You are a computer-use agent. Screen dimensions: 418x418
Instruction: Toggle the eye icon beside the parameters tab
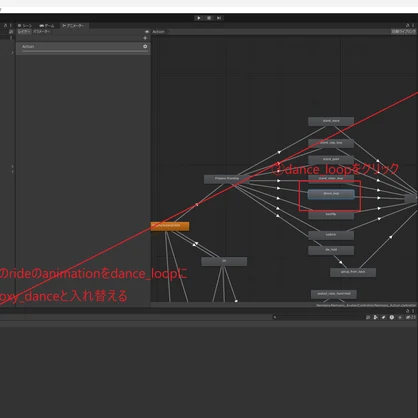pyautogui.click(x=147, y=32)
